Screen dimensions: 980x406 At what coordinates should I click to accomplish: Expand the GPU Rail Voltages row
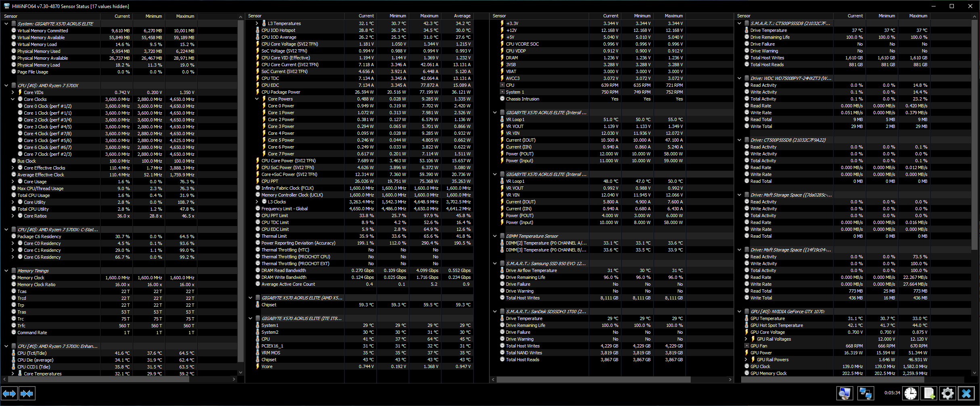coord(746,339)
